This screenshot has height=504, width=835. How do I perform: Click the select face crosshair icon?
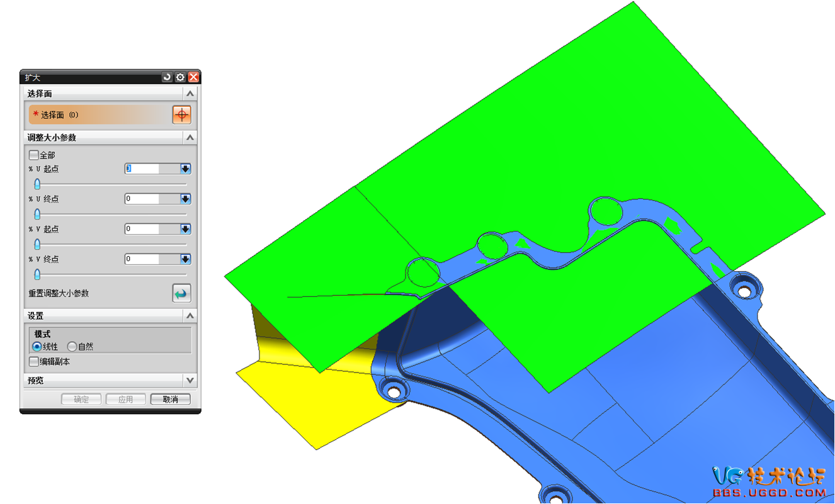[x=181, y=115]
